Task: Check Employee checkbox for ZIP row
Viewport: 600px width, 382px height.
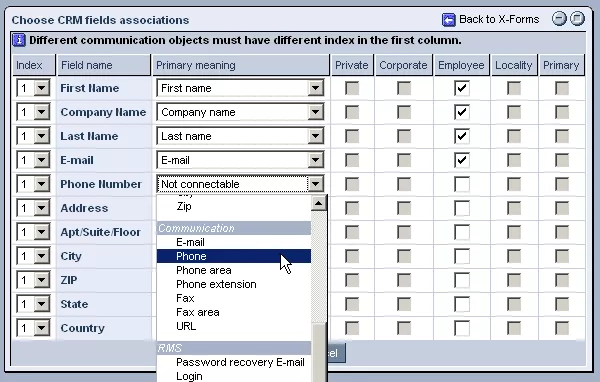Action: point(462,280)
